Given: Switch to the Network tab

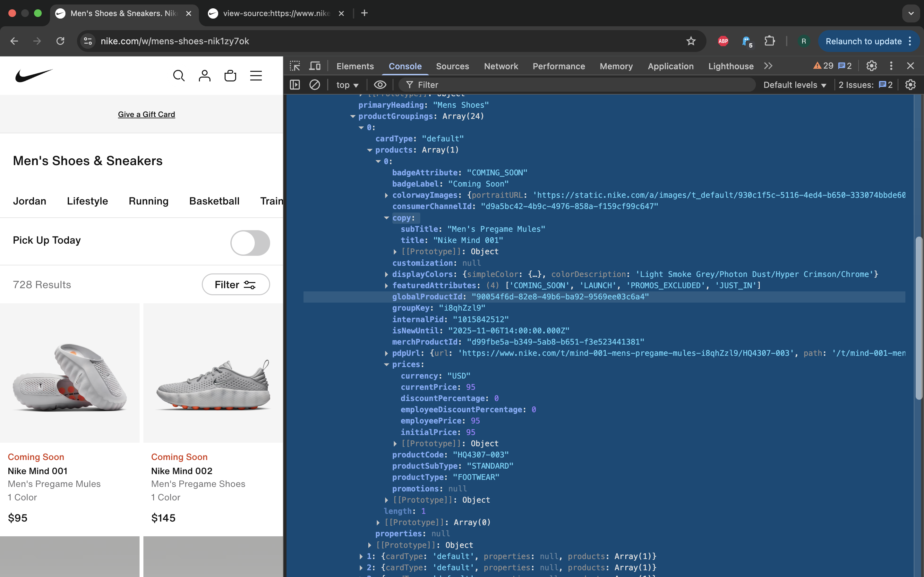Looking at the screenshot, I should (x=501, y=66).
